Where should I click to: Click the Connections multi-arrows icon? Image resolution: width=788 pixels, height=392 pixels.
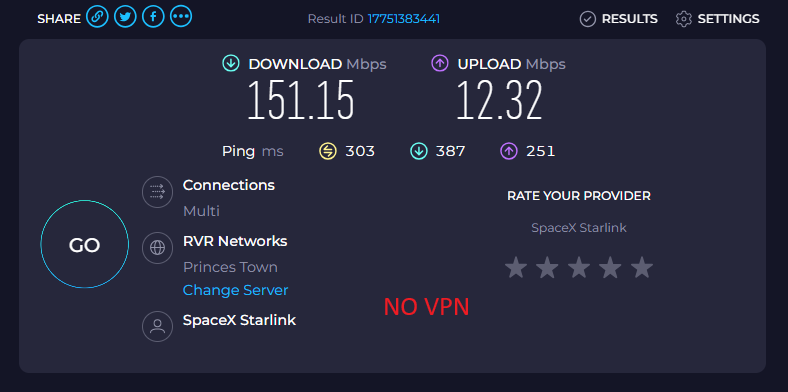coord(157,191)
